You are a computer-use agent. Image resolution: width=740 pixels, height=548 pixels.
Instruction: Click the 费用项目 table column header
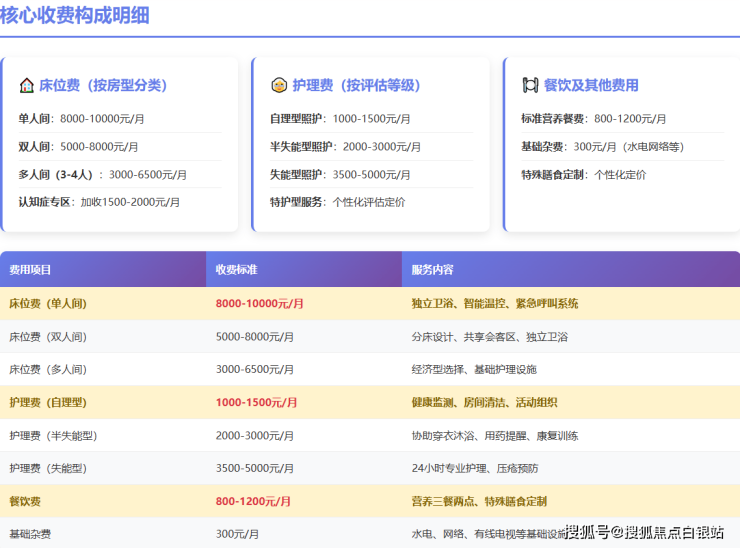[x=30, y=270]
